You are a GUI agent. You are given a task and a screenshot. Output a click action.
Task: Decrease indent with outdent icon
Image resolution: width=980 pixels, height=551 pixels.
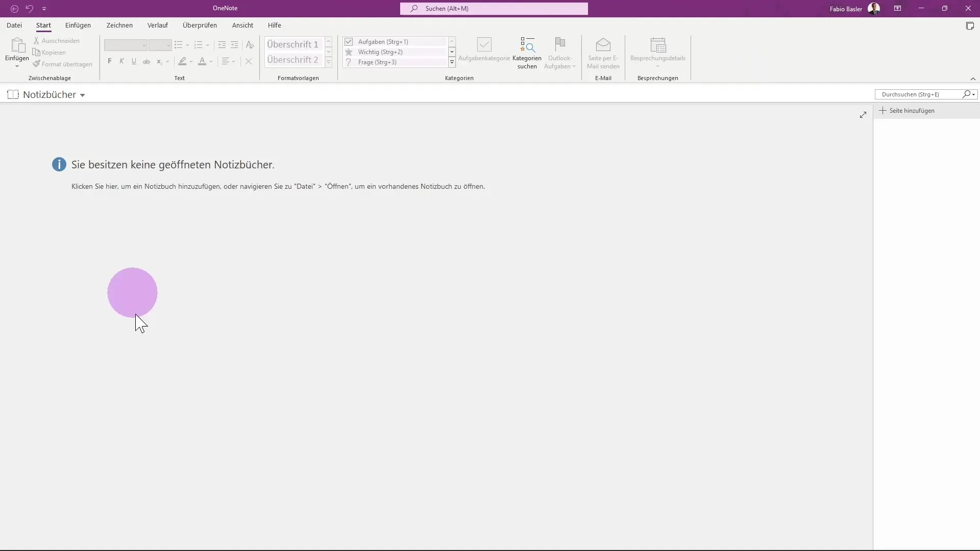coord(222,45)
